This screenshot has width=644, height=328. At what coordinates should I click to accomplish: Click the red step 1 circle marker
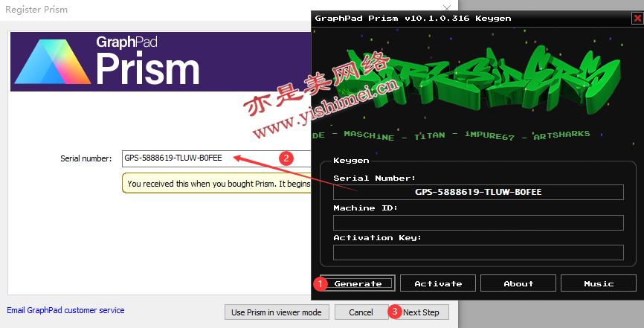click(321, 283)
